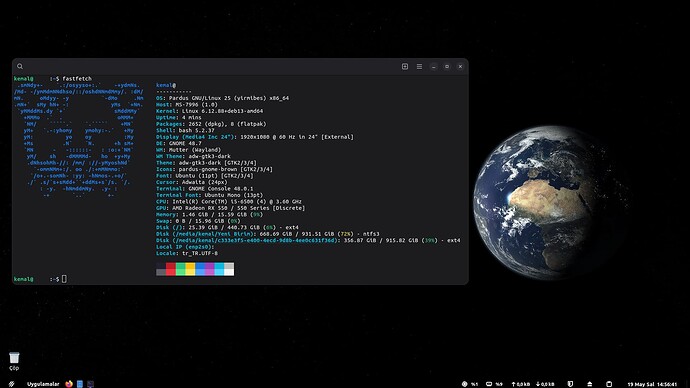Click the 'WM: Mutter (Wayland)' line

188,150
